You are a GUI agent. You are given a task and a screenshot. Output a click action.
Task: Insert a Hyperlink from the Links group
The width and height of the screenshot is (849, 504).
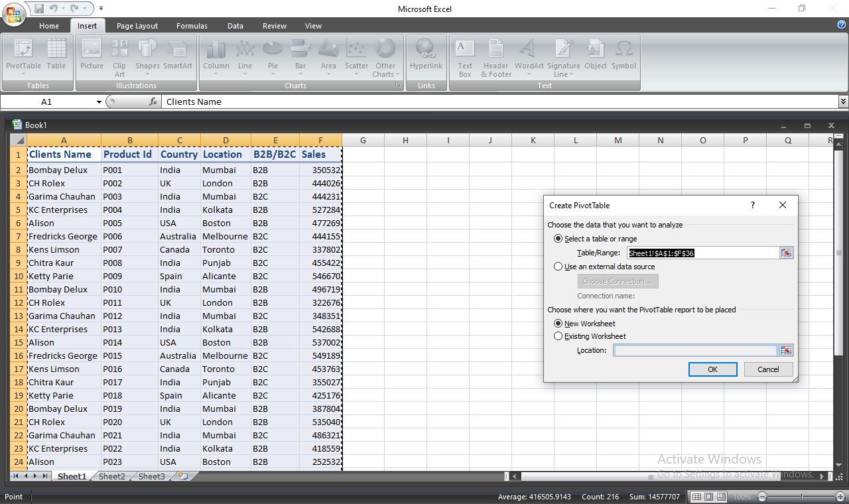(x=426, y=57)
